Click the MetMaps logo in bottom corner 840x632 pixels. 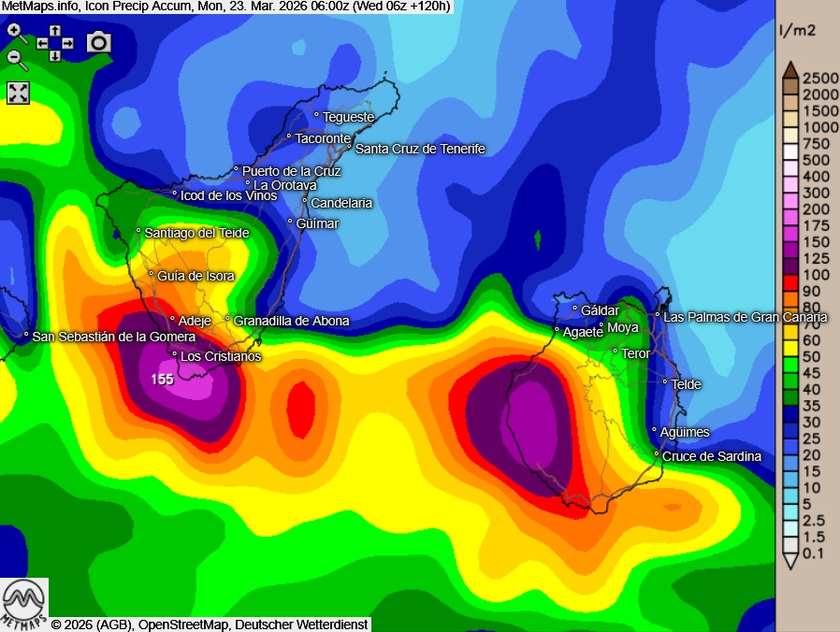point(24,604)
